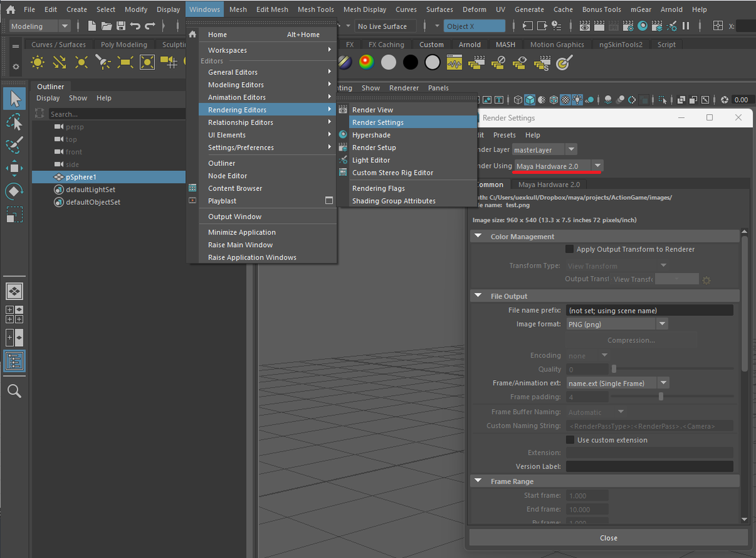Pick the Rotate tool

[x=15, y=191]
